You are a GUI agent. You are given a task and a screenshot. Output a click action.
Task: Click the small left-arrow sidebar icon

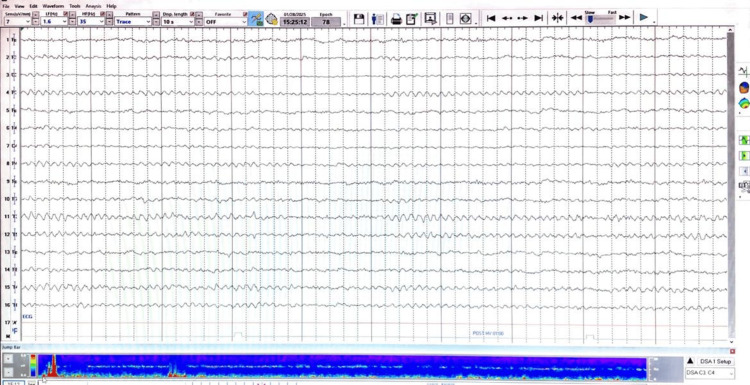[744, 171]
